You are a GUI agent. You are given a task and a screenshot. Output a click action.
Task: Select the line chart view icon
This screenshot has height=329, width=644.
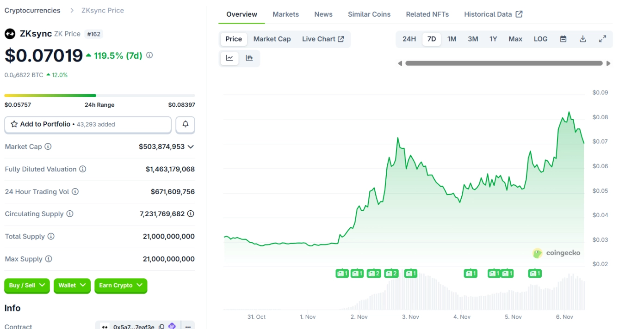point(229,58)
